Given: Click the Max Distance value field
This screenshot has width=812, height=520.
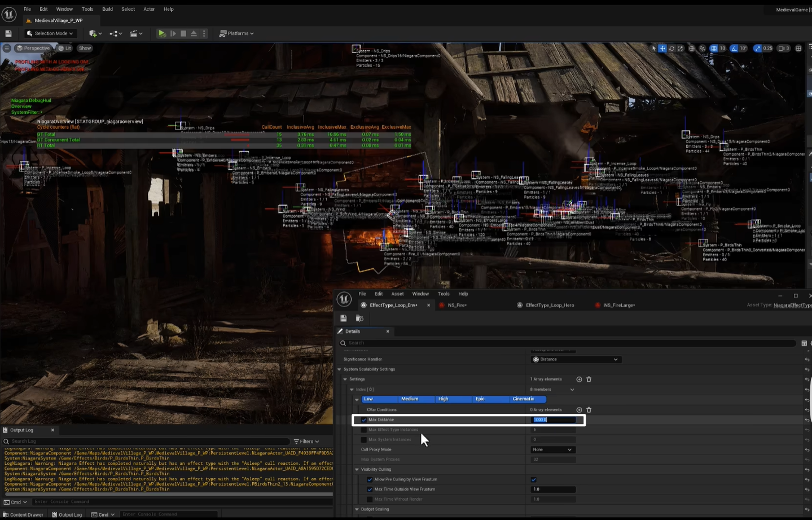Looking at the screenshot, I should click(x=554, y=420).
